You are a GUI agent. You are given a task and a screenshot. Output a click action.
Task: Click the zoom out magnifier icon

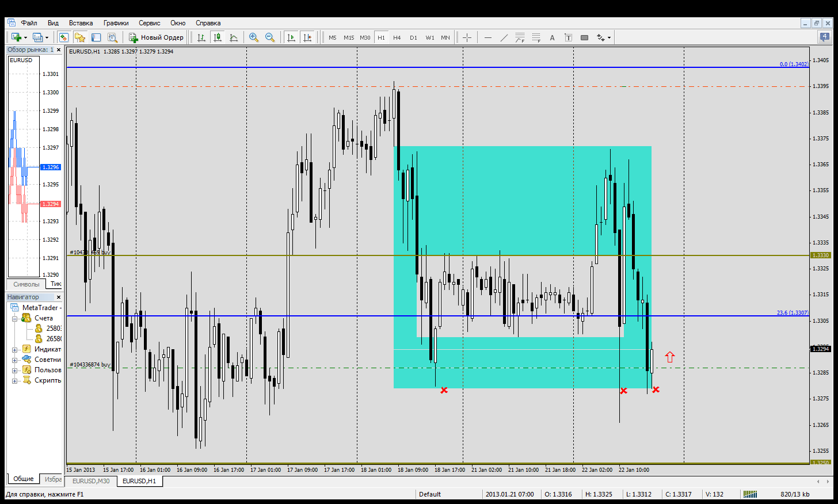(269, 37)
